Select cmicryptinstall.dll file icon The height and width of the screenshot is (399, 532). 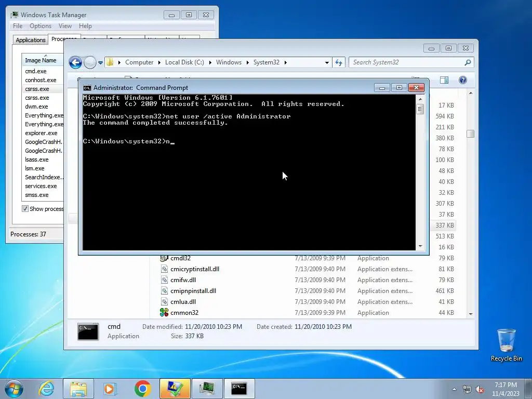(164, 269)
